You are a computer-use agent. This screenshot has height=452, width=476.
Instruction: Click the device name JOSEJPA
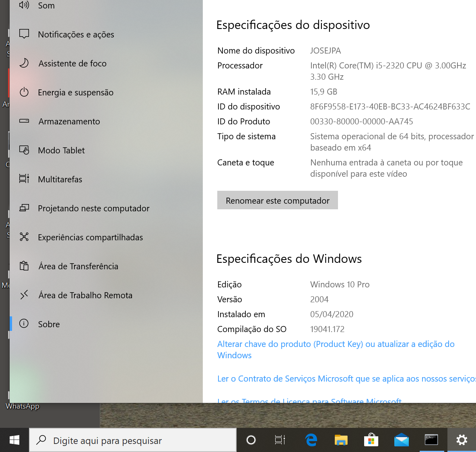pos(326,50)
